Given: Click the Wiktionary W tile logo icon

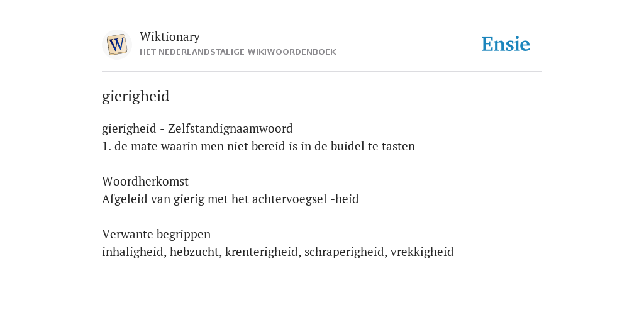Looking at the screenshot, I should (x=116, y=45).
